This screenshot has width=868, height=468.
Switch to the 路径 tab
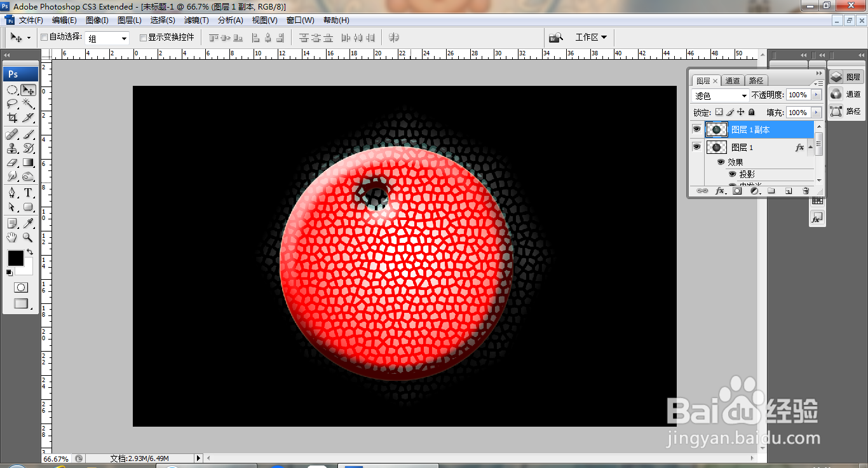click(756, 81)
